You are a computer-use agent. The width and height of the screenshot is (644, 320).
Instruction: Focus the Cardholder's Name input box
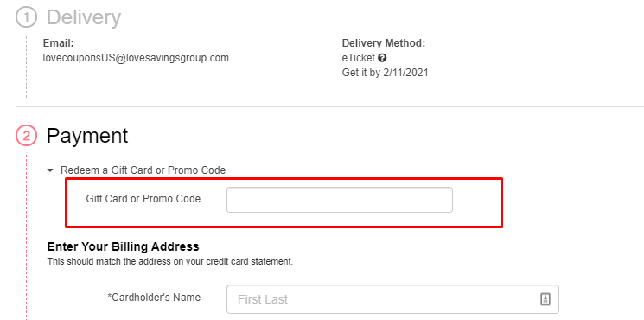click(392, 299)
